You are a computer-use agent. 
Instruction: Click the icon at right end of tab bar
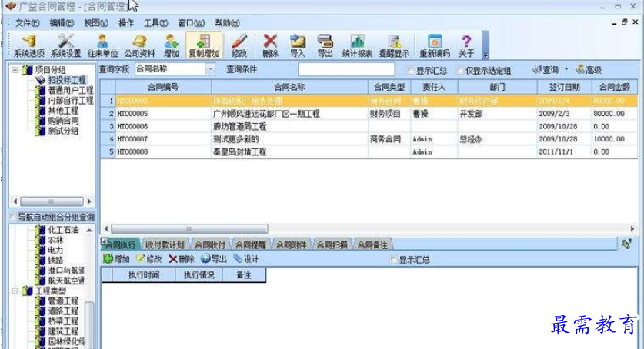pos(626,244)
